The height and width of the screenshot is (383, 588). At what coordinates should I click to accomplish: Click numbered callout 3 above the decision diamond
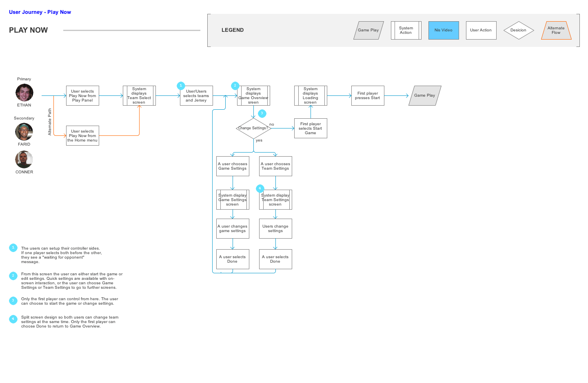point(262,113)
